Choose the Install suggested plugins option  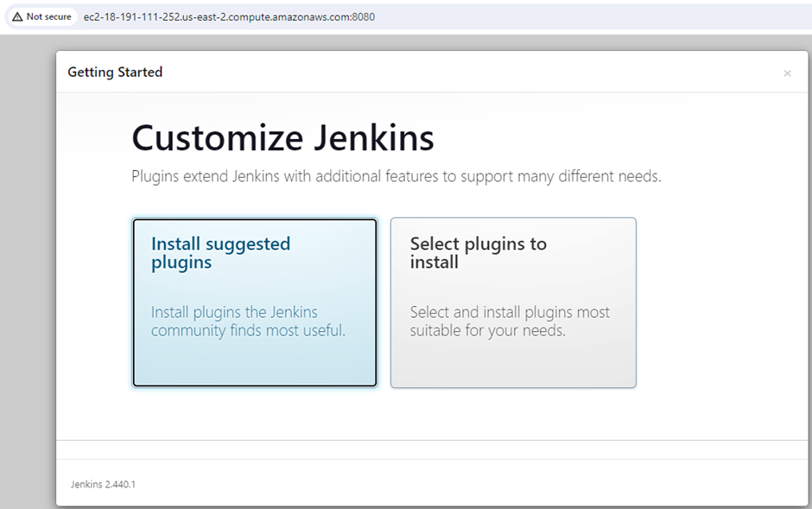click(x=255, y=302)
